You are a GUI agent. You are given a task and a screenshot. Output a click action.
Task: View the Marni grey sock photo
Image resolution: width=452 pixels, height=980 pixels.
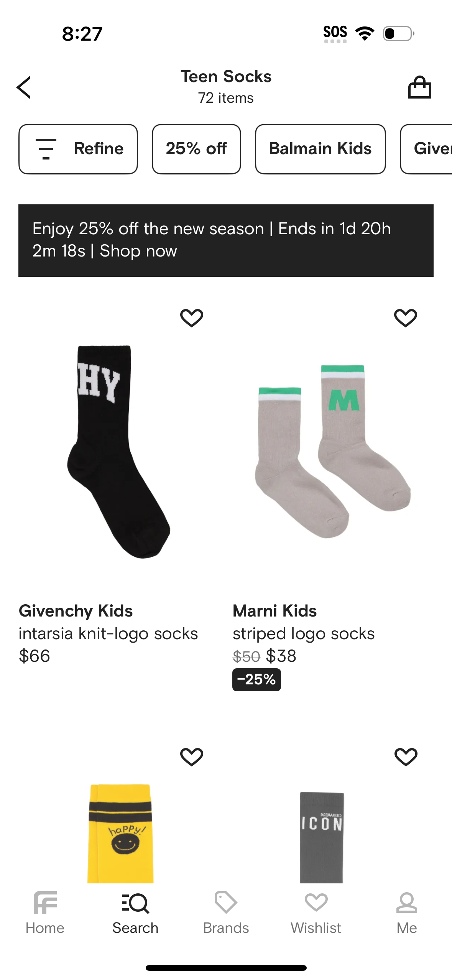(x=333, y=452)
